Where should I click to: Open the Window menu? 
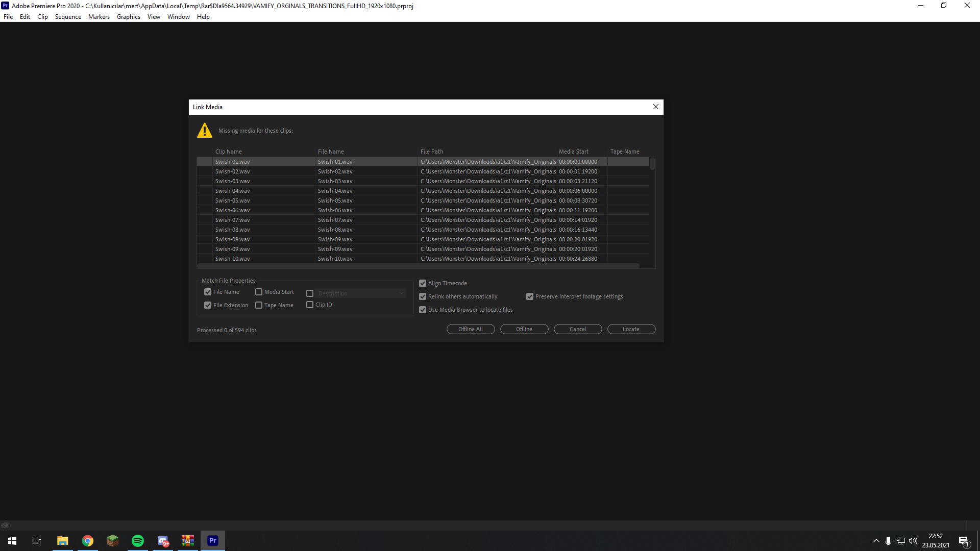(x=178, y=17)
